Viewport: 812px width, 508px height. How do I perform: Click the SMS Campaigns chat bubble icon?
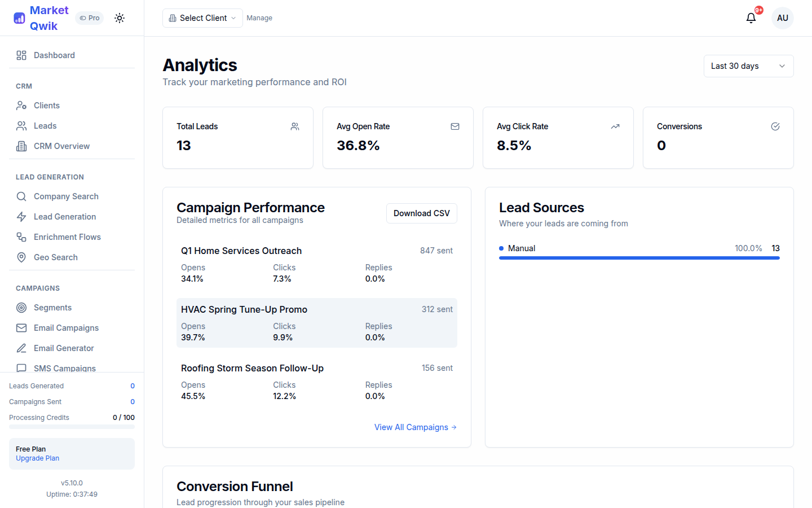point(21,368)
